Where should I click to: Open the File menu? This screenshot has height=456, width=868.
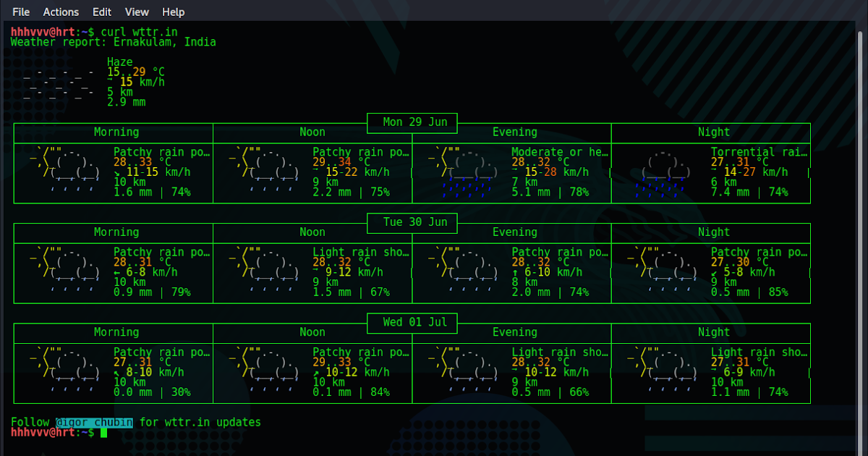click(x=20, y=12)
